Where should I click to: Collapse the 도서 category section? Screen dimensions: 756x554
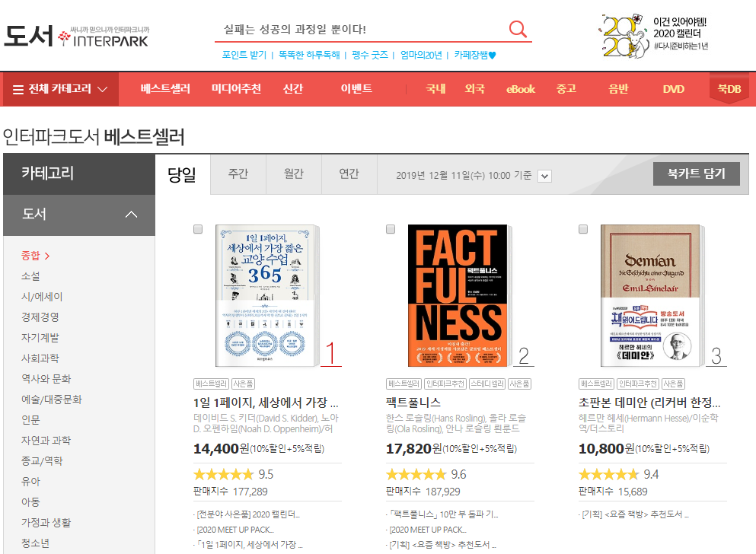pos(131,215)
